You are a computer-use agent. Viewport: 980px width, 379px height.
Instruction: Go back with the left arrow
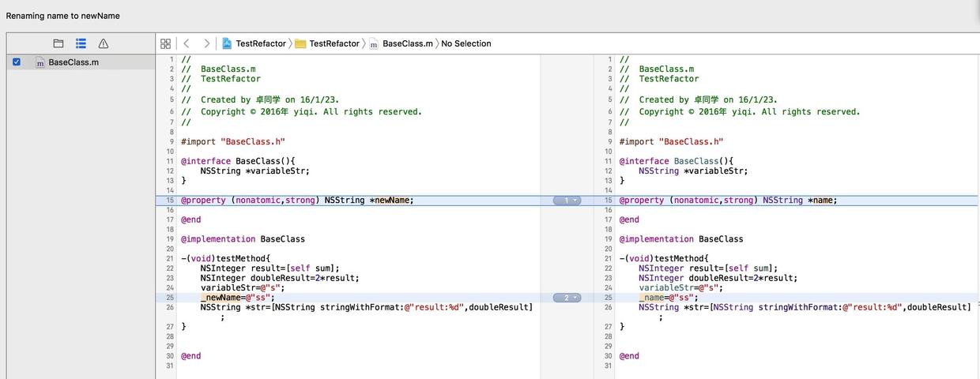click(187, 43)
